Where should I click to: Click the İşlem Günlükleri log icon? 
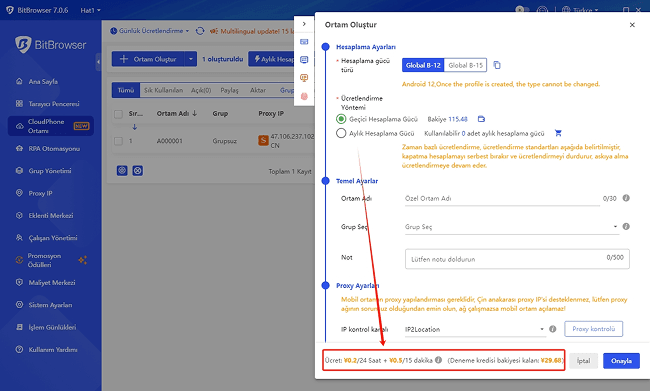(19, 327)
